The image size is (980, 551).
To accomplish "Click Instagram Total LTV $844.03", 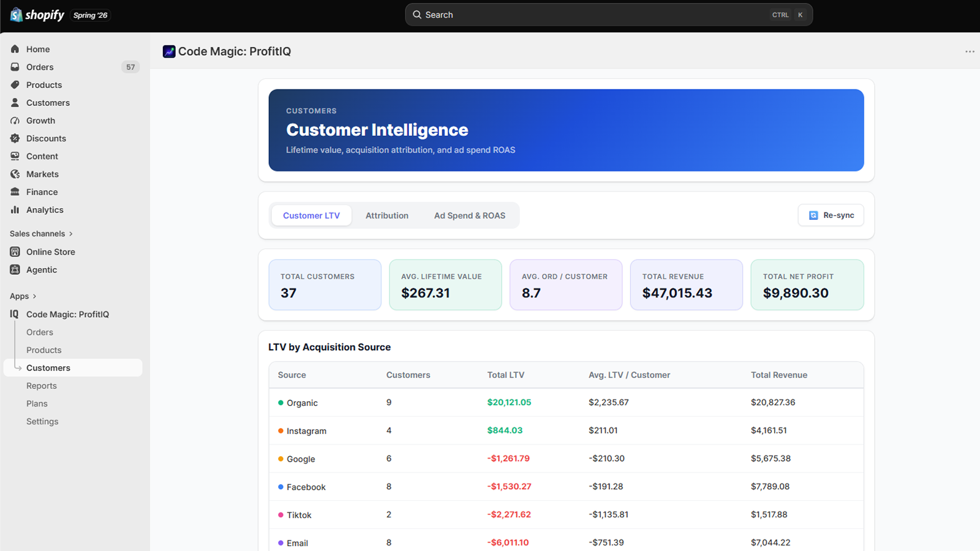I will point(505,430).
